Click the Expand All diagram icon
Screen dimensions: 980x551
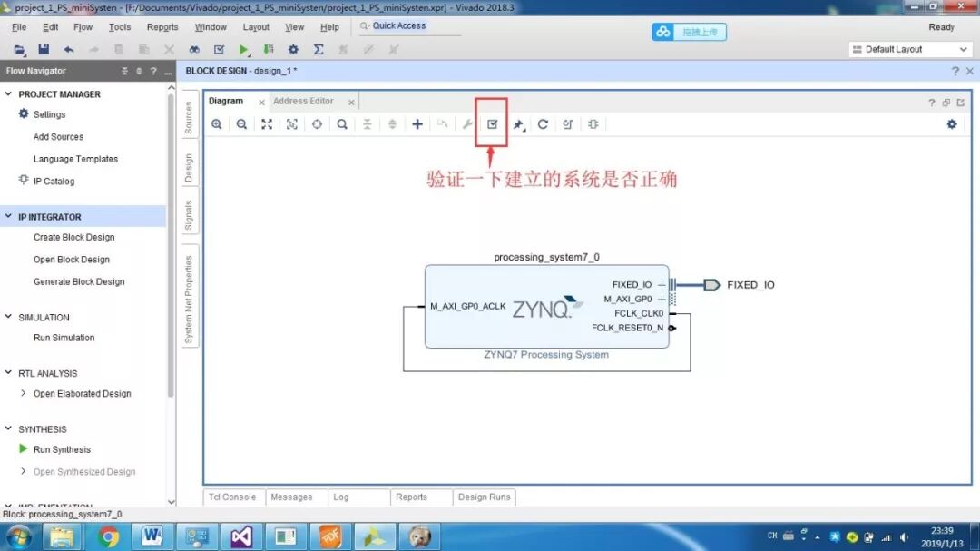tap(392, 123)
